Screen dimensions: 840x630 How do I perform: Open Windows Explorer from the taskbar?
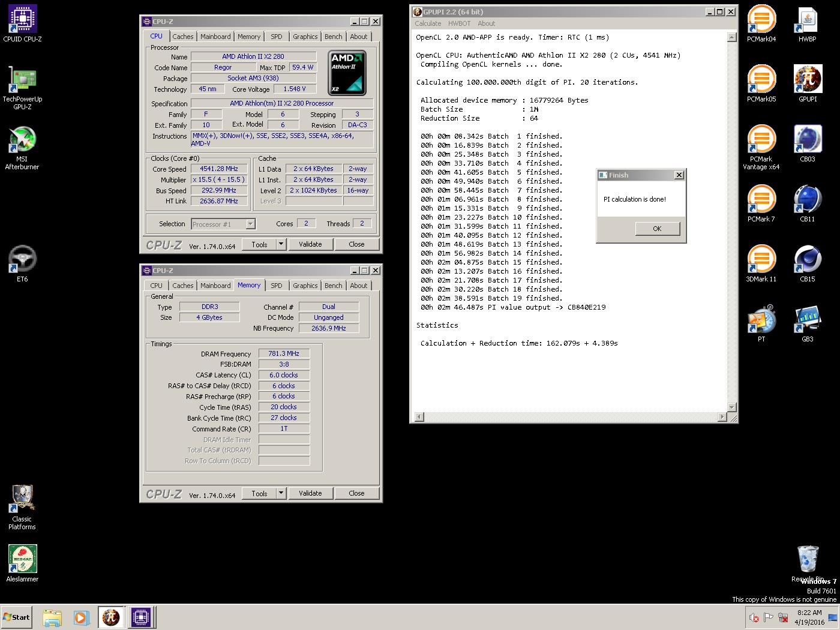pos(52,617)
